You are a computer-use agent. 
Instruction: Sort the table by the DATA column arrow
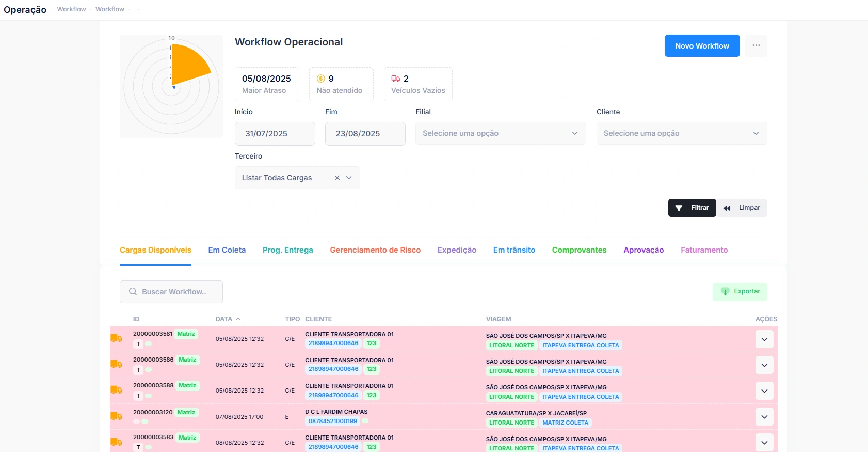(238, 319)
